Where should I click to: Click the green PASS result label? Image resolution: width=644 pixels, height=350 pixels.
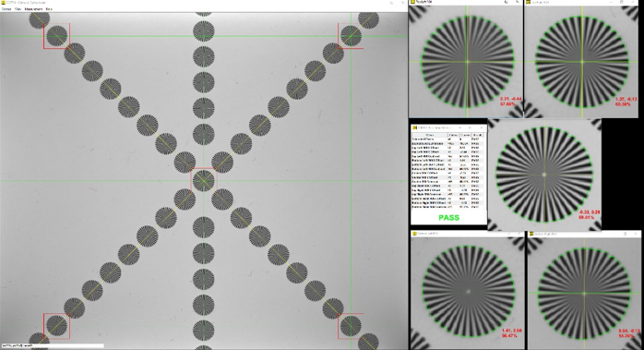tap(449, 218)
